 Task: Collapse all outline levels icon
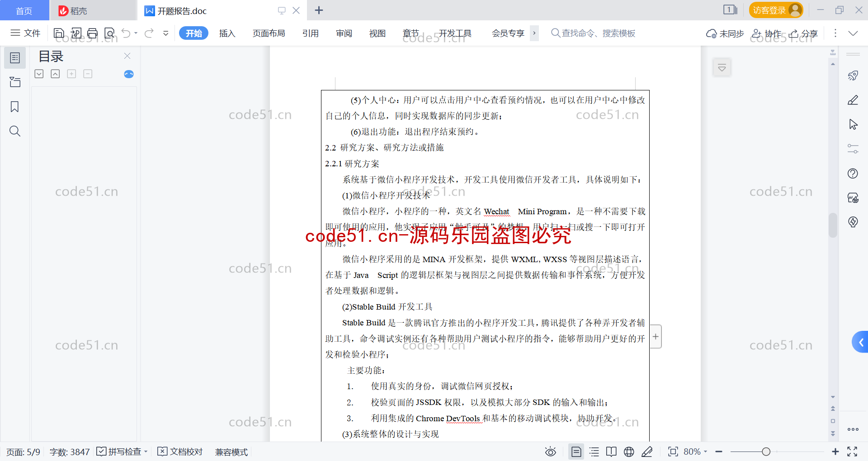tap(55, 74)
